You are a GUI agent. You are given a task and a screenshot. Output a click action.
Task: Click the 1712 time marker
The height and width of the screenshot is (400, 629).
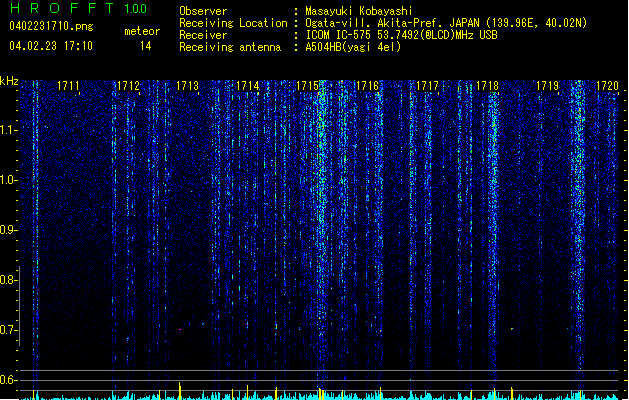click(128, 86)
